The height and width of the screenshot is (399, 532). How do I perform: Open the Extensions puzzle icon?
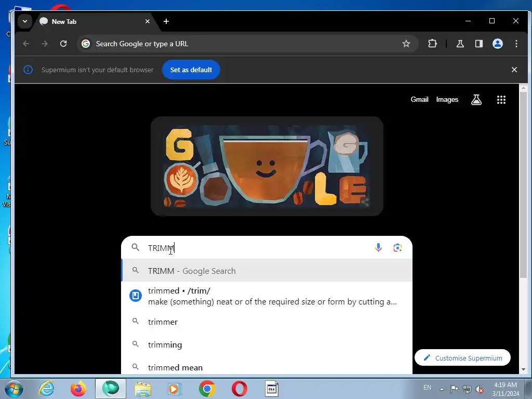[x=432, y=44]
